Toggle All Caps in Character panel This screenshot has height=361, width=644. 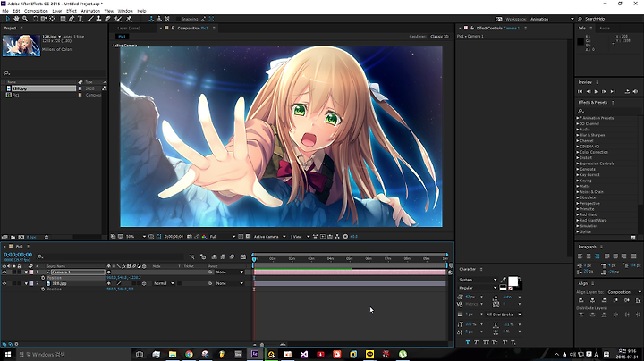486,342
